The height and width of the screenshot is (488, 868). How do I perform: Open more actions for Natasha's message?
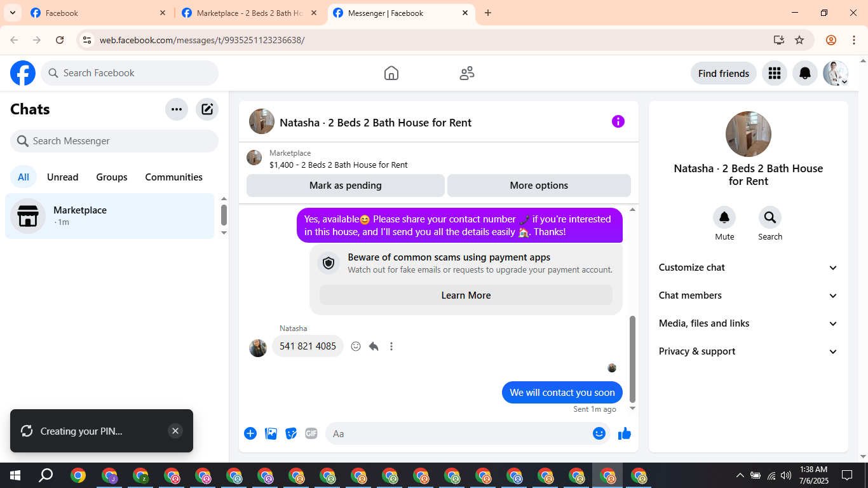click(x=391, y=346)
